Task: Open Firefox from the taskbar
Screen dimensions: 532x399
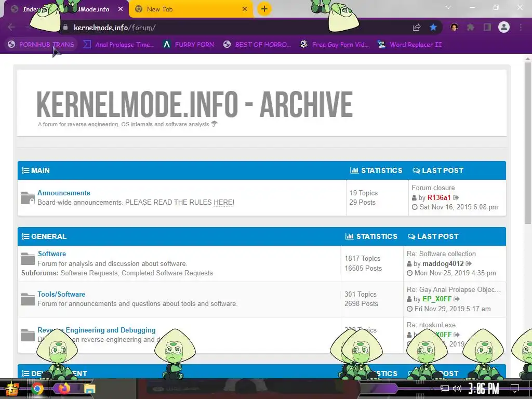Action: (64, 389)
